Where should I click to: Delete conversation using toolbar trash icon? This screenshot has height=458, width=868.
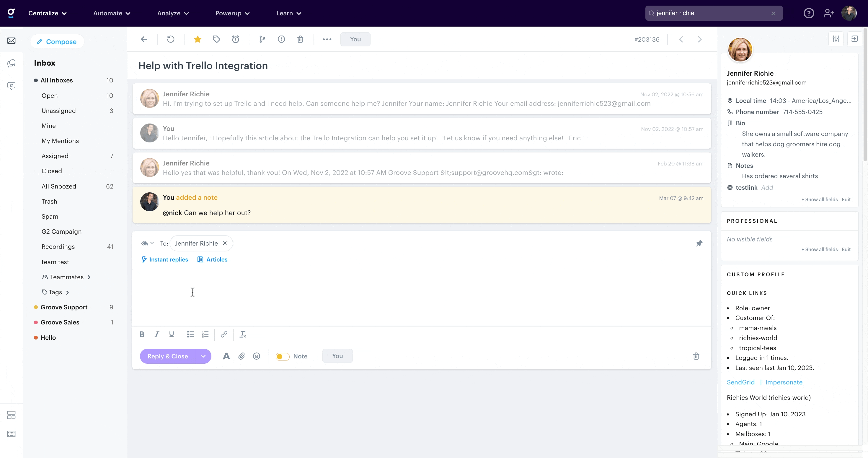click(x=300, y=40)
